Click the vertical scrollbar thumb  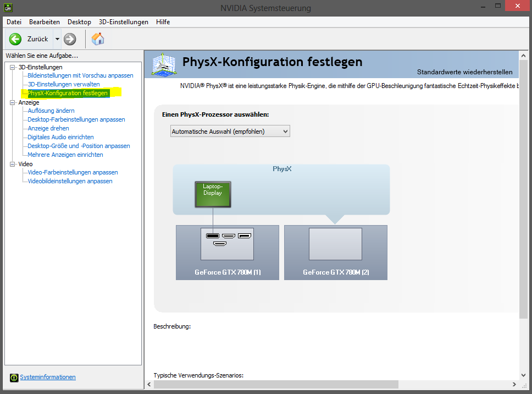524,189
